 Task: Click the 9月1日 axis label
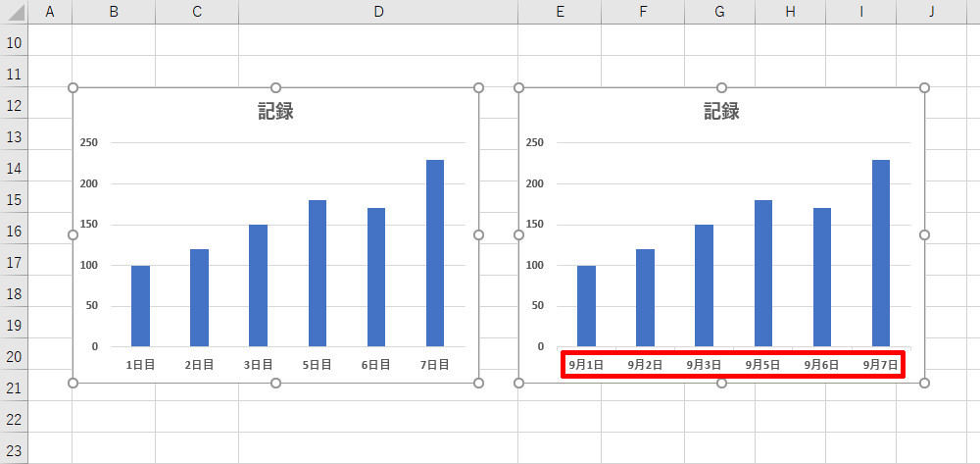click(586, 365)
